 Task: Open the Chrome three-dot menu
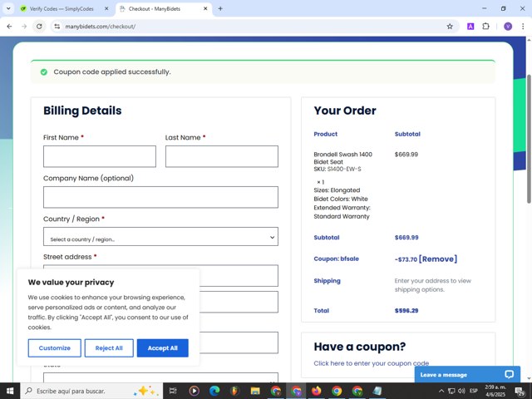523,26
